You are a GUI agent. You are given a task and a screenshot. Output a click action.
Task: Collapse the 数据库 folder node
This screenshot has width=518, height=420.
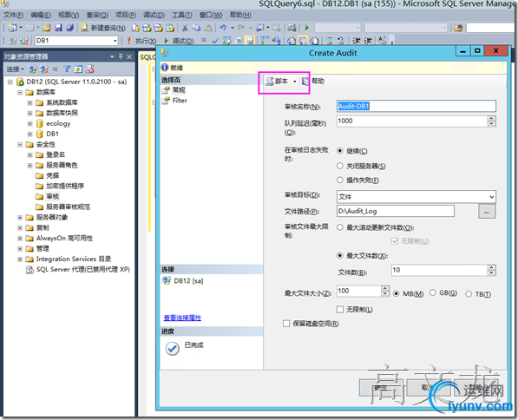[x=20, y=92]
